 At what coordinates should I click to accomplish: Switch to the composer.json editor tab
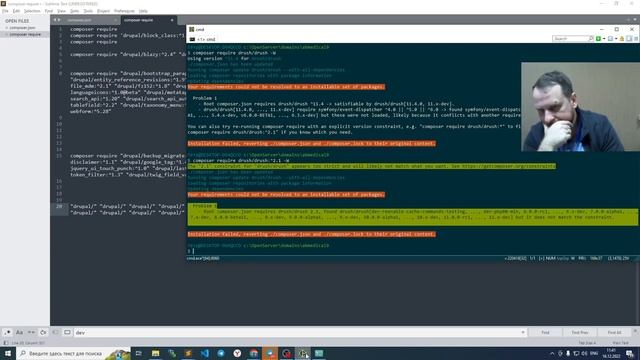coord(86,20)
